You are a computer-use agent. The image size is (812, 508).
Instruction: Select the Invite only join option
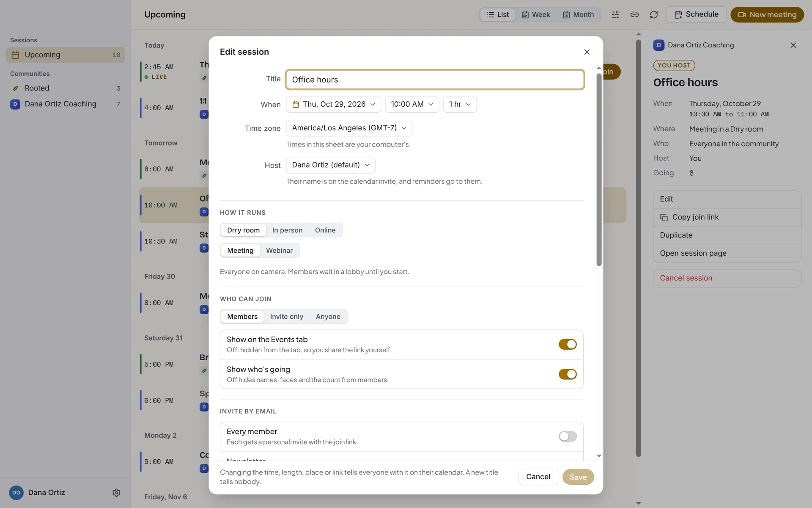click(x=286, y=317)
